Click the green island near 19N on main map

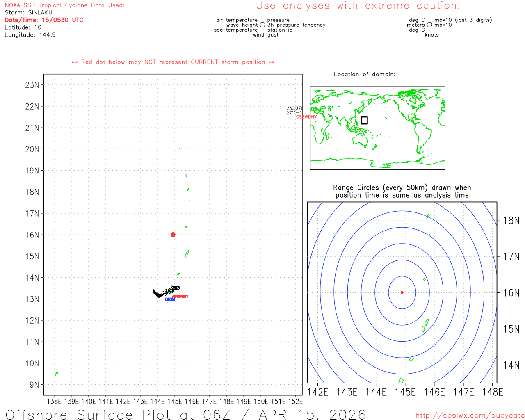pos(186,176)
